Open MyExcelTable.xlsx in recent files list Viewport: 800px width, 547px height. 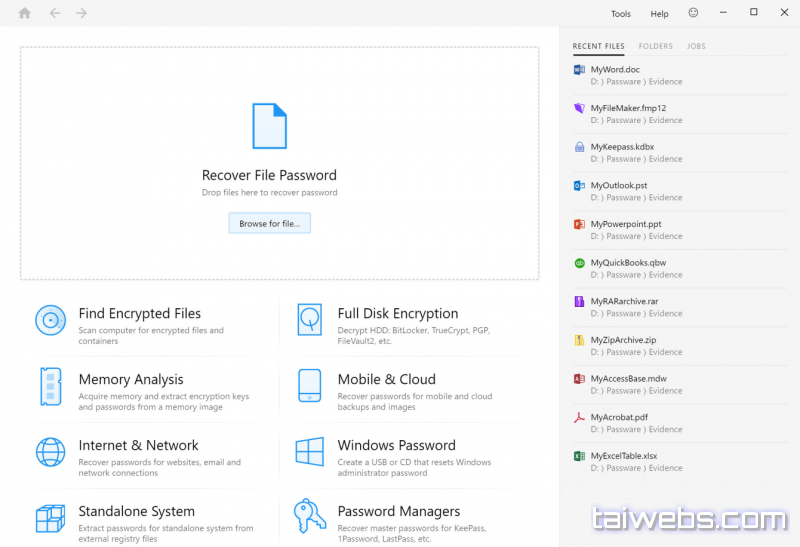623,456
